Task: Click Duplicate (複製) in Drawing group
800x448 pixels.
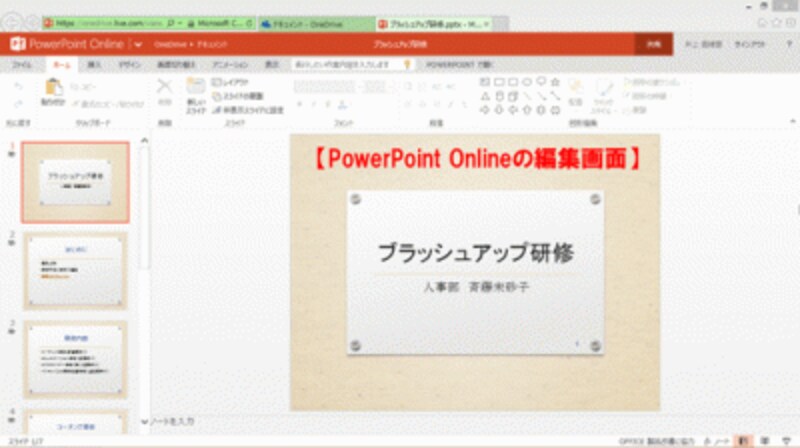Action: click(635, 110)
